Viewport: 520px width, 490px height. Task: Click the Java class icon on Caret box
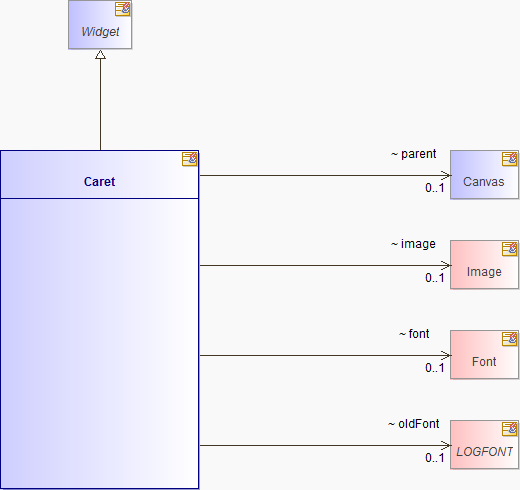(x=190, y=159)
